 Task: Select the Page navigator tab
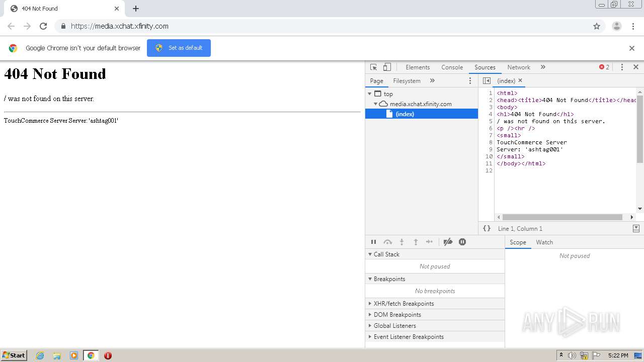[376, 80]
